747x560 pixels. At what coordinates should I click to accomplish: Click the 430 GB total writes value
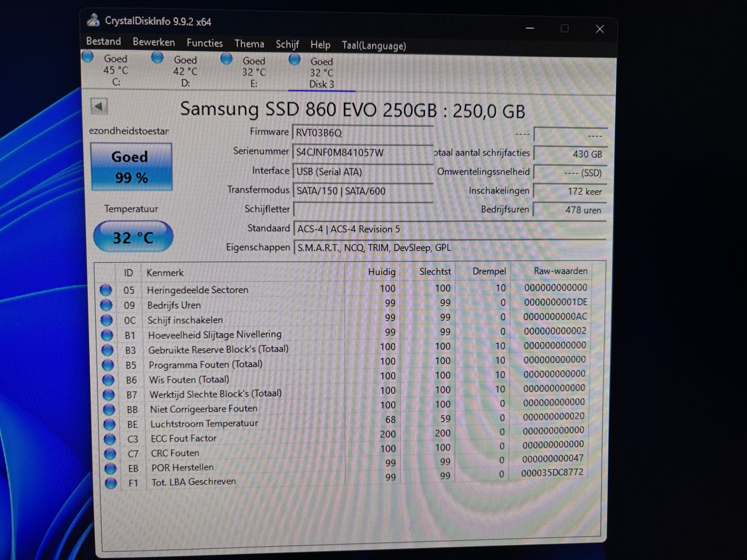coord(570,154)
